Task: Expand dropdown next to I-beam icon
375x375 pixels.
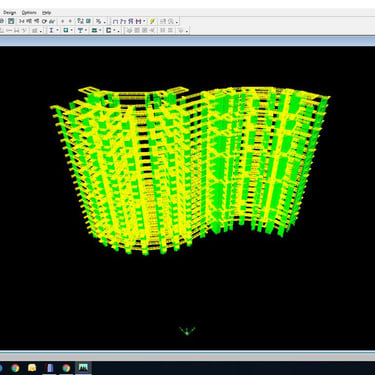Action: [57, 30]
